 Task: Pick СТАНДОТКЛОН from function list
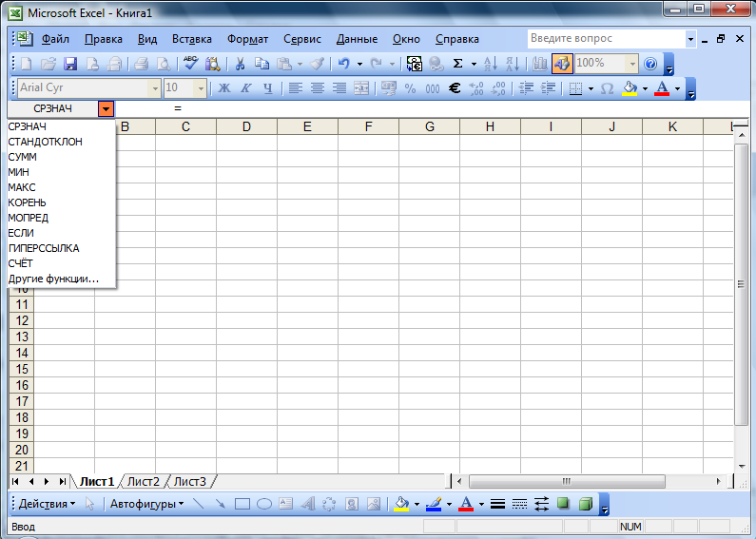61,142
